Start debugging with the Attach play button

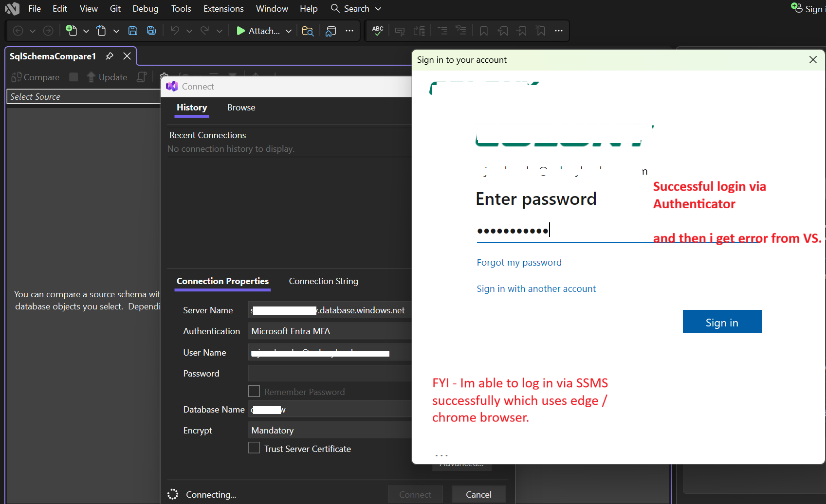(258, 31)
